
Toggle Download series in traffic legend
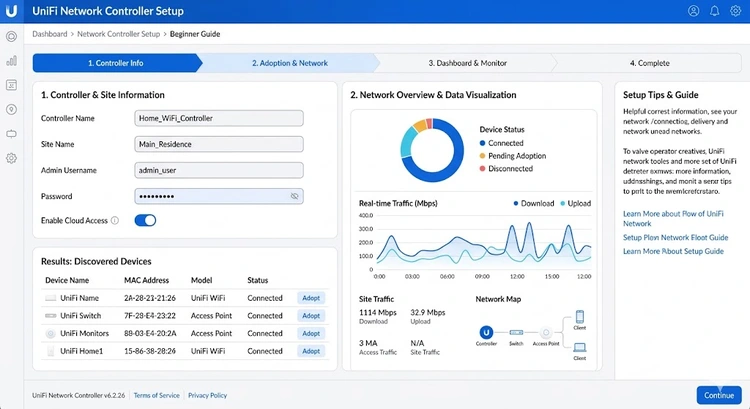pyautogui.click(x=534, y=203)
